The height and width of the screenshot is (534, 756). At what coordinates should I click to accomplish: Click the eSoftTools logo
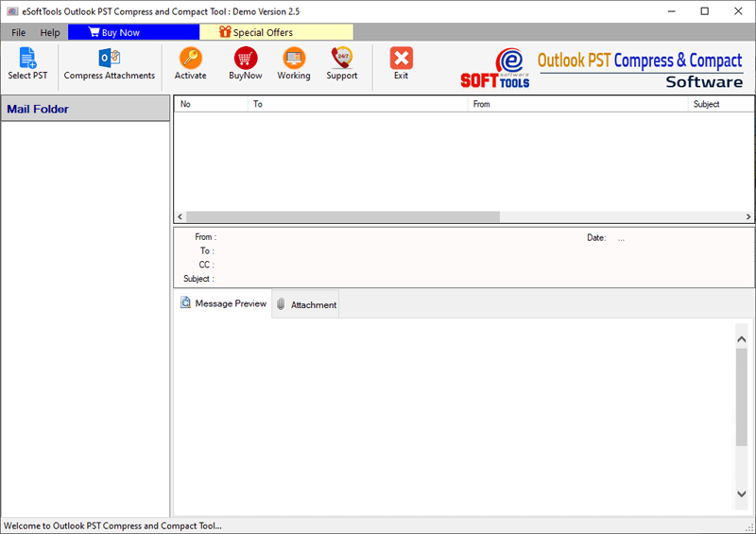(495, 68)
